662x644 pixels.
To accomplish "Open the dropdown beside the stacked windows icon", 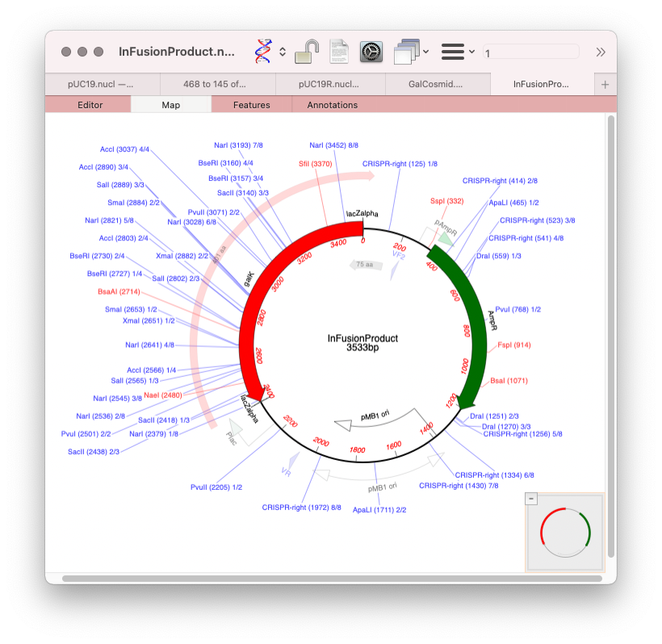I will pos(425,51).
